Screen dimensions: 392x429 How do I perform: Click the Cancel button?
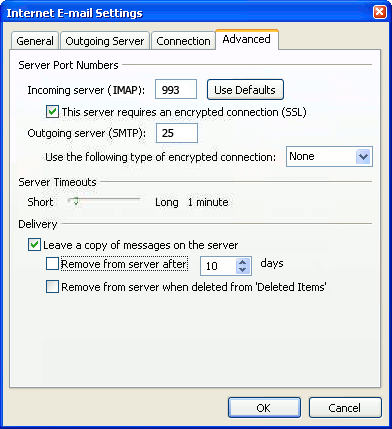point(345,407)
